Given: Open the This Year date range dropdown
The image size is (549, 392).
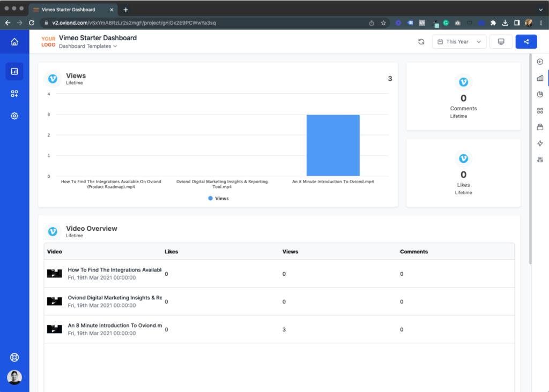Looking at the screenshot, I should pos(459,42).
